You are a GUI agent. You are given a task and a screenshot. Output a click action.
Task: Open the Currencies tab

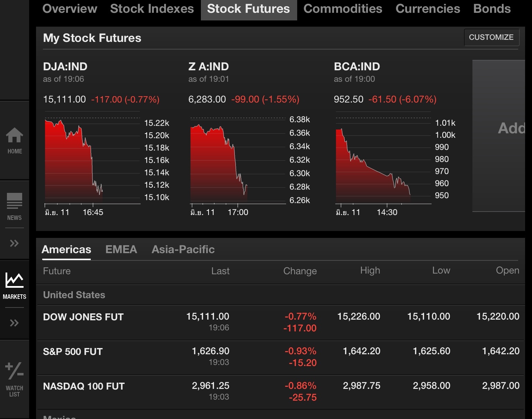click(x=428, y=9)
